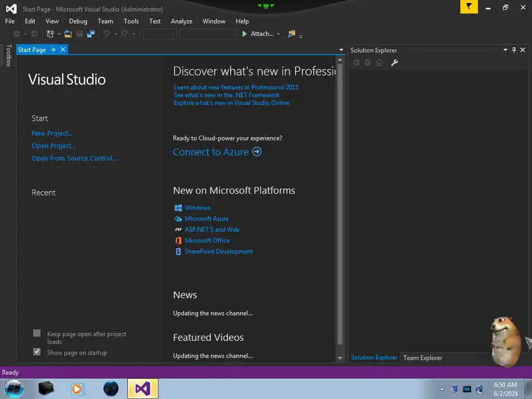Click the SharePoint Development link
Viewport: 532px width, 399px height.
(219, 251)
